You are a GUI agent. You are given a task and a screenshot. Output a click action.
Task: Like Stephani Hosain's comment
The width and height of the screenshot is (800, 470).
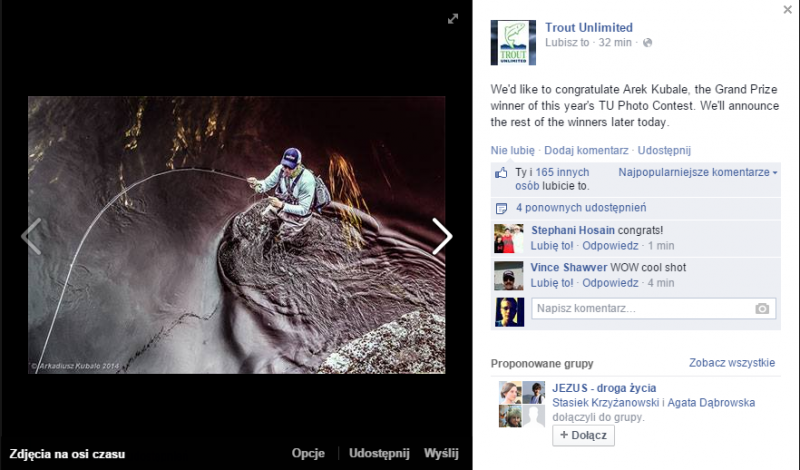click(x=552, y=245)
